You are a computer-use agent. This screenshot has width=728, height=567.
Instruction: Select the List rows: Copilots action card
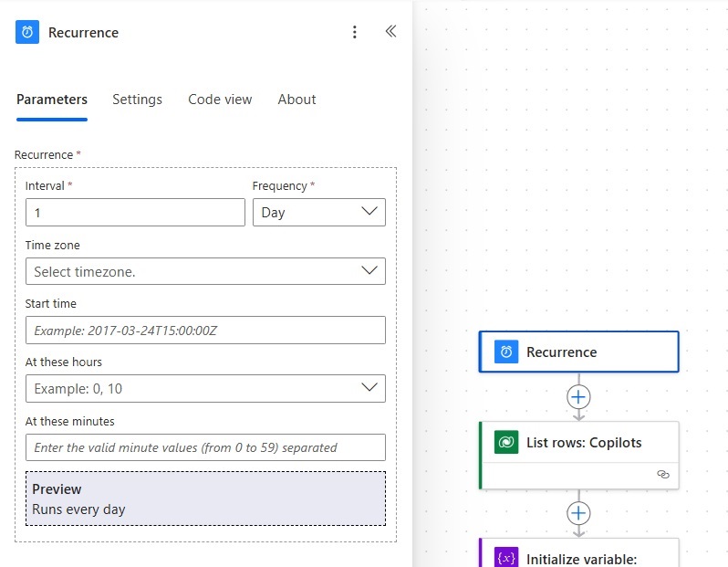coord(579,455)
